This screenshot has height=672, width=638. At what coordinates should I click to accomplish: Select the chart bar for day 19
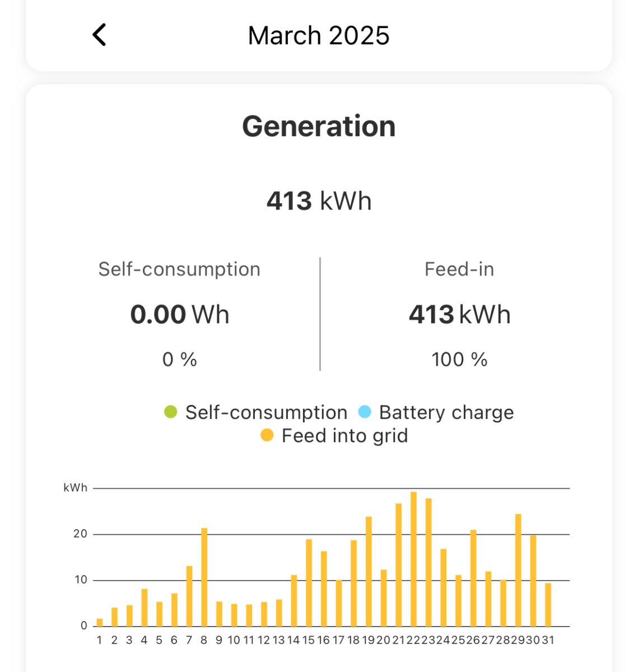(x=369, y=571)
